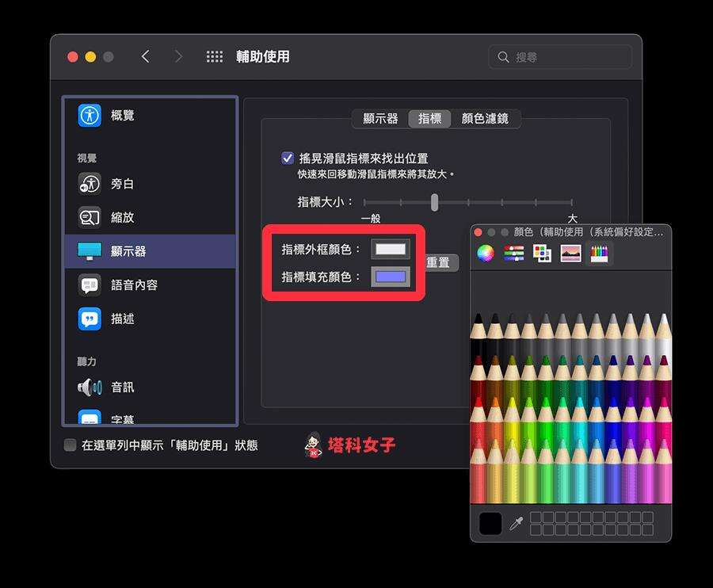713x588 pixels.
Task: Click the 描述 quote bubble icon
Action: [x=90, y=319]
